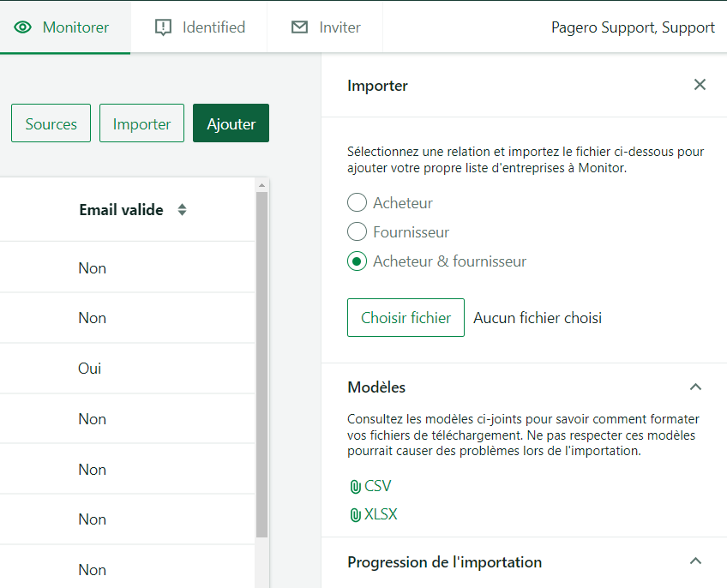
Task: Close the Importer panel with the X
Action: coord(700,84)
